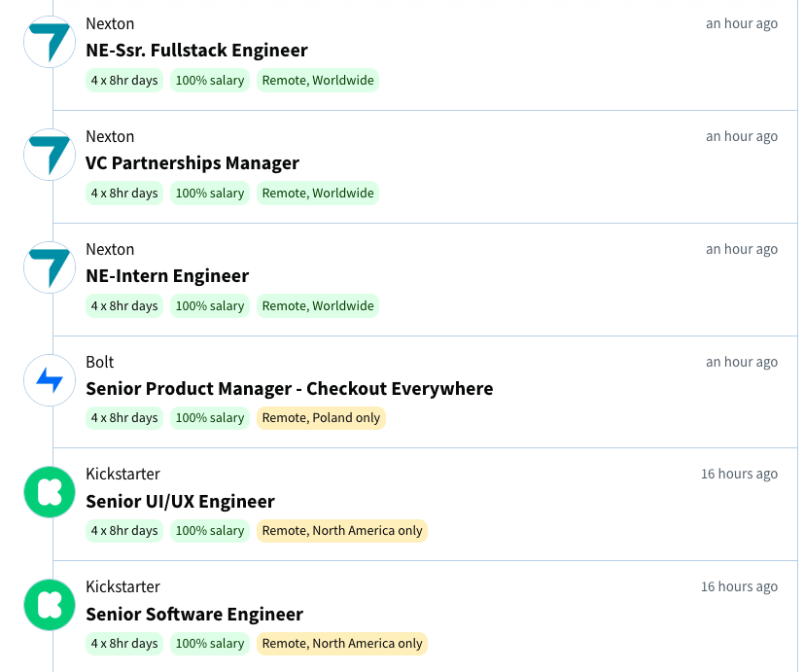Viewport: 804px width, 672px height.
Task: Click 4 x 8hr days tag under NE-Intern Engineer
Action: pyautogui.click(x=124, y=306)
